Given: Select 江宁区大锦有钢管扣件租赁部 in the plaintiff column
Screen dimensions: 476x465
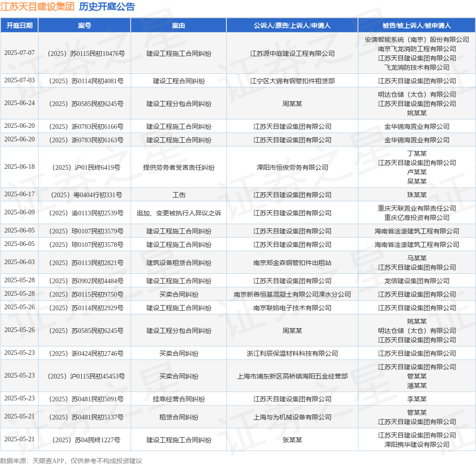Looking at the screenshot, I should point(292,81).
